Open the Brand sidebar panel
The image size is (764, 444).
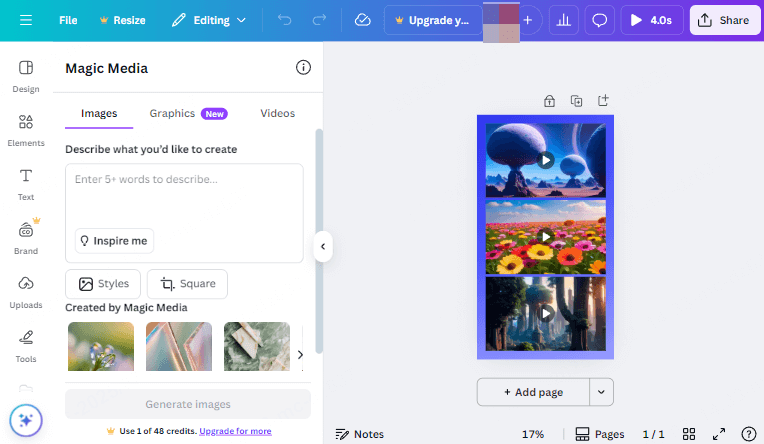click(26, 239)
